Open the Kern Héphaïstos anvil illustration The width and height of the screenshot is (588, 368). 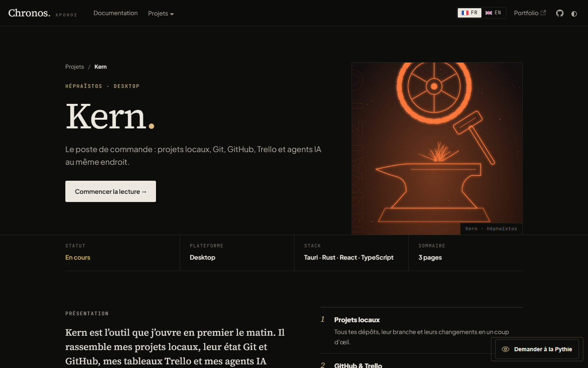[437, 148]
